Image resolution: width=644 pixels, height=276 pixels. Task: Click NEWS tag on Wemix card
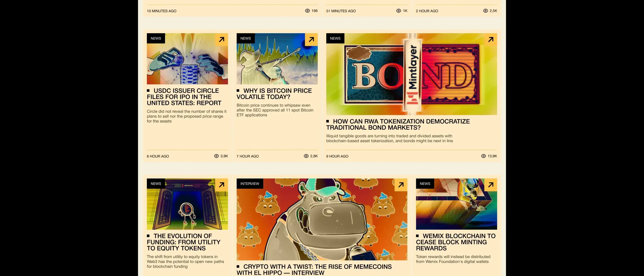pyautogui.click(x=425, y=184)
